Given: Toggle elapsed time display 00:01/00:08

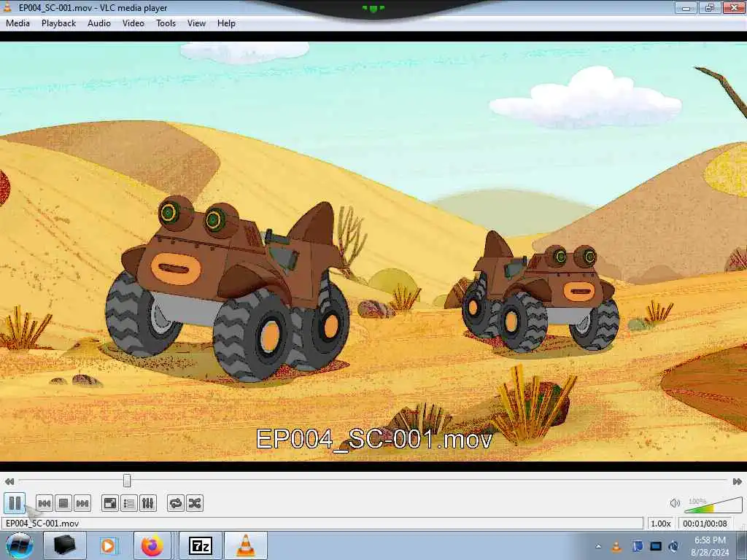Looking at the screenshot, I should tap(705, 524).
